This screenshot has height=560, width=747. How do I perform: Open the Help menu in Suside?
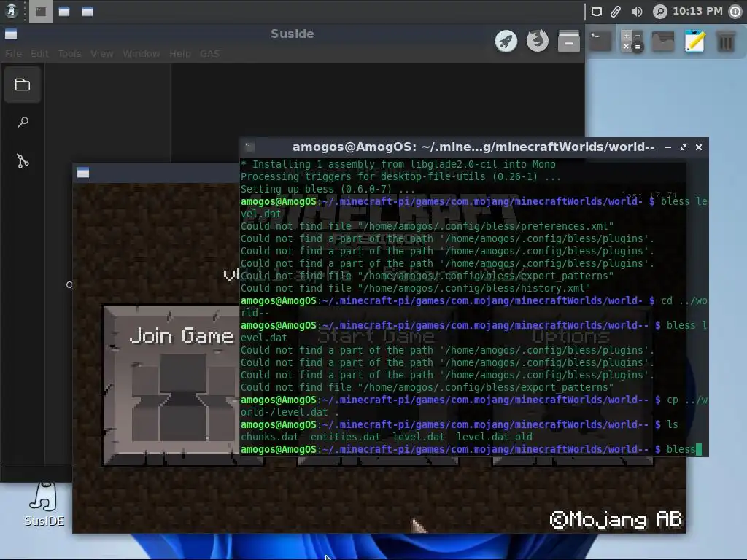(x=180, y=54)
